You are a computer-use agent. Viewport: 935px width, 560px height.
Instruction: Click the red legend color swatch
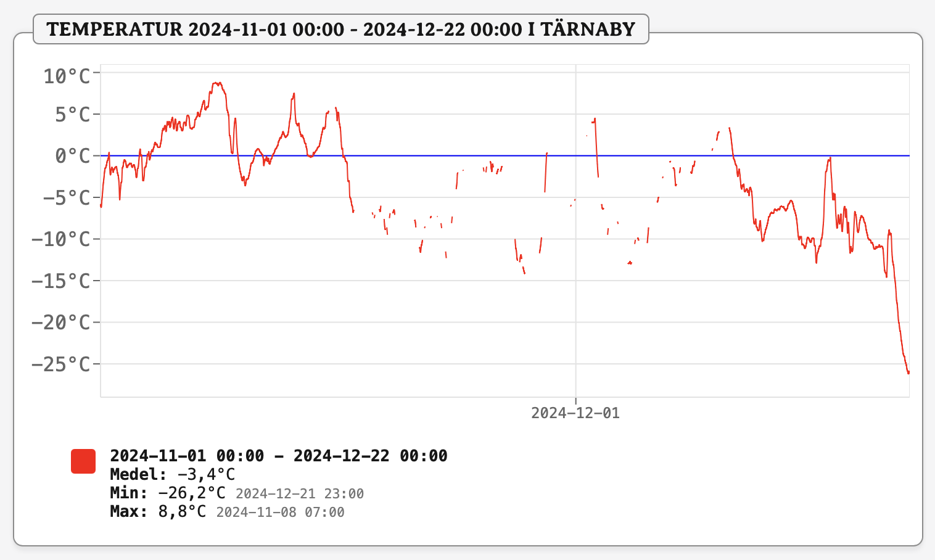83,461
